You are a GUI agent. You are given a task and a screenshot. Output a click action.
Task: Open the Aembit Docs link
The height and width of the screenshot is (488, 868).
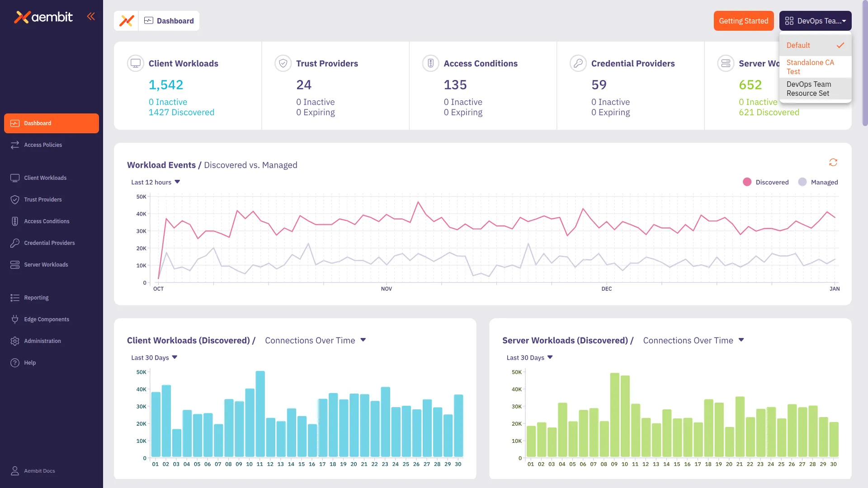[x=39, y=471]
